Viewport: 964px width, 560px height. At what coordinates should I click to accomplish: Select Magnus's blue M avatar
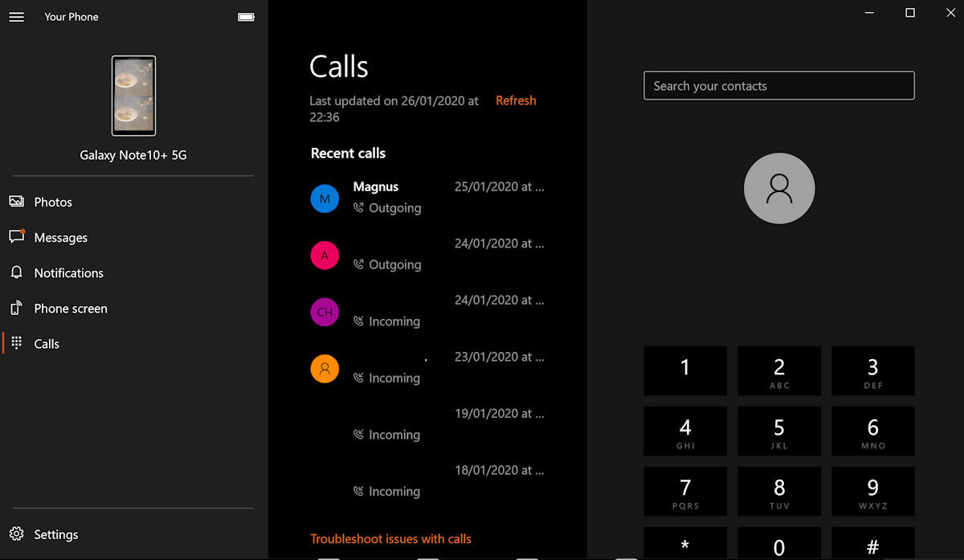325,198
